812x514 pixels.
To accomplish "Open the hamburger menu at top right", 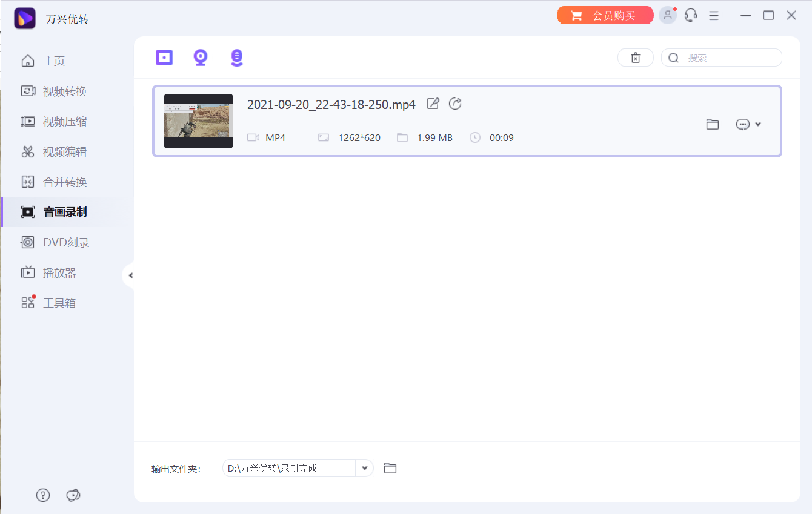I will pos(713,15).
